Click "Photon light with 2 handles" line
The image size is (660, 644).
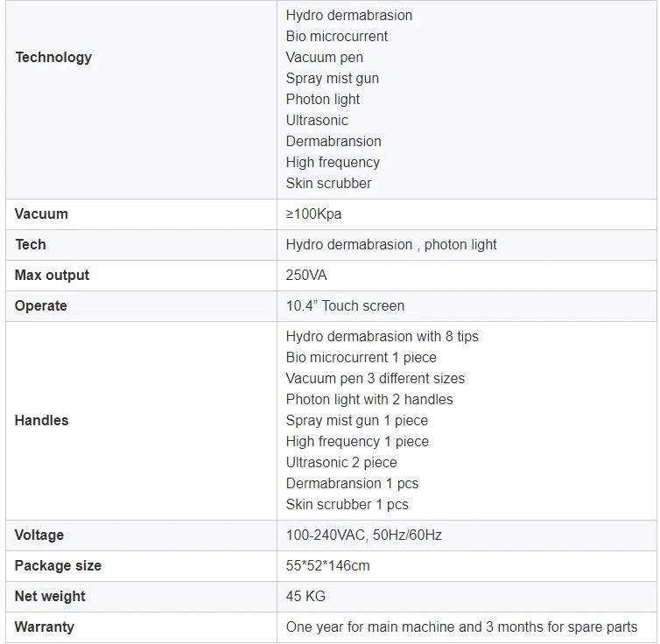(369, 400)
